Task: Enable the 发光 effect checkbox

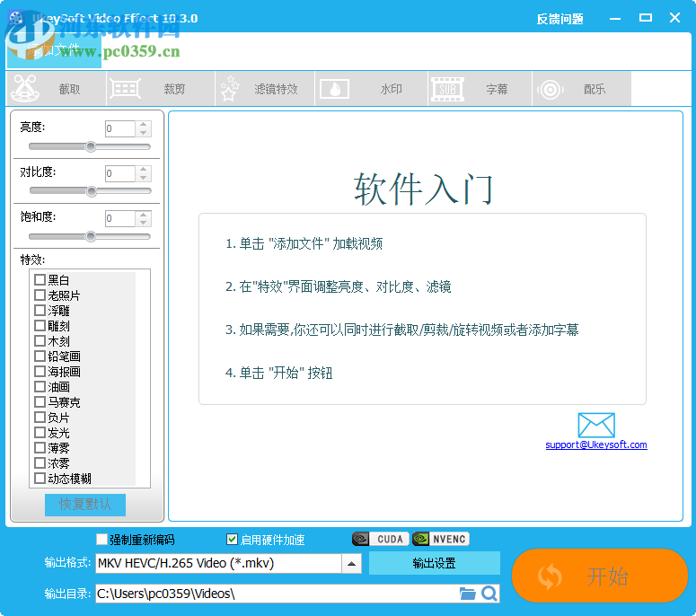Action: click(40, 432)
